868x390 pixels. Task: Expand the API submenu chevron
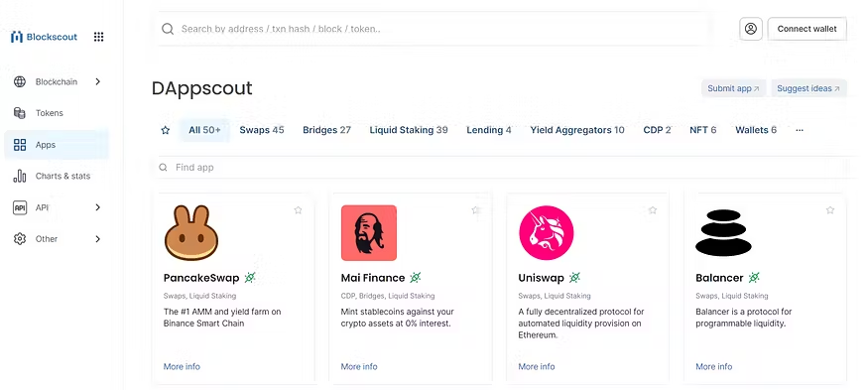[97, 207]
